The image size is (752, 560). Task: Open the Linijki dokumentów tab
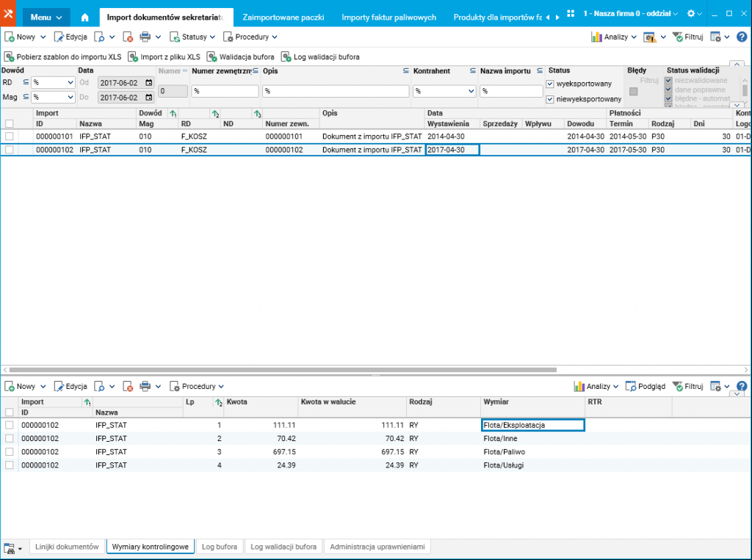(67, 547)
